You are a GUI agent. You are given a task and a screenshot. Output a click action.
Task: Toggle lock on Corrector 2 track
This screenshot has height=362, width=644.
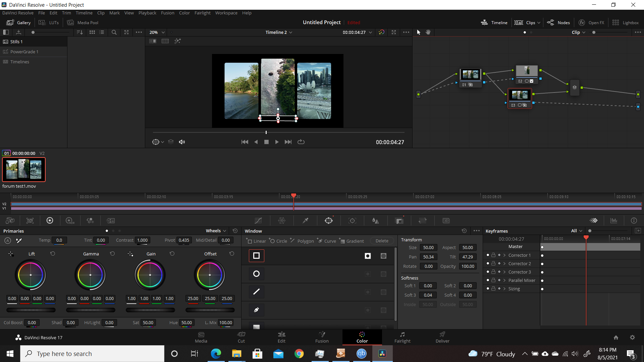tap(493, 263)
